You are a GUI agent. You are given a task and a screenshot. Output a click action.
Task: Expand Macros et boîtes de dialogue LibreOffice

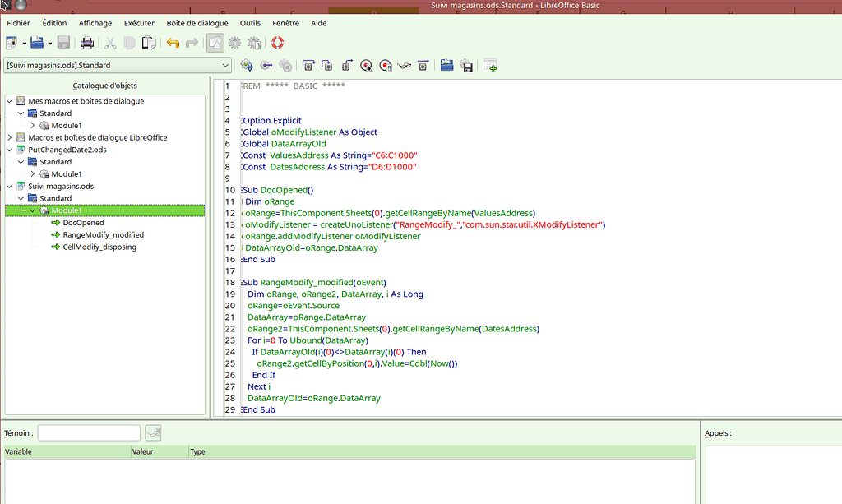pyautogui.click(x=10, y=137)
